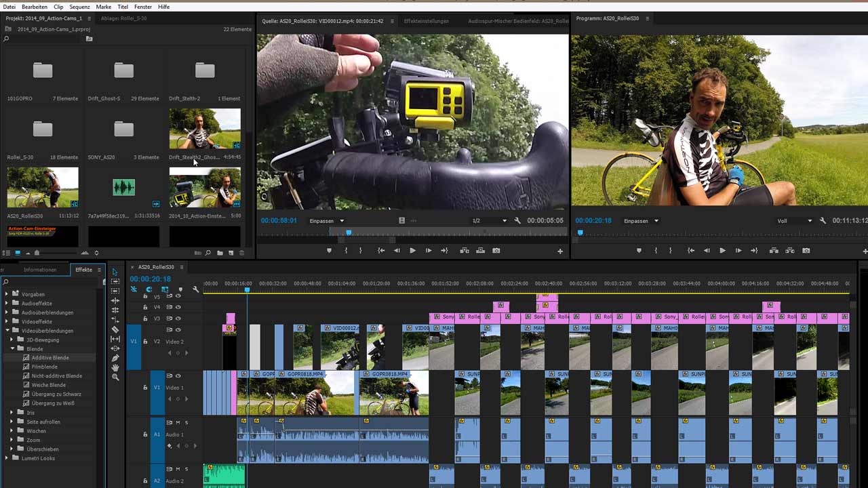Solo the Audio 2 track

coord(186,469)
